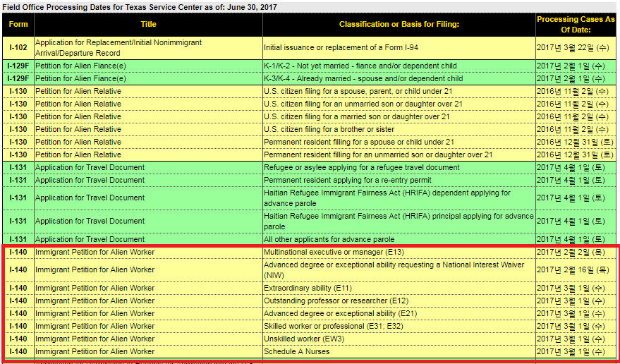Select 'K-1/K-2 - Not yet married' classification
The image size is (620, 364).
pos(360,66)
